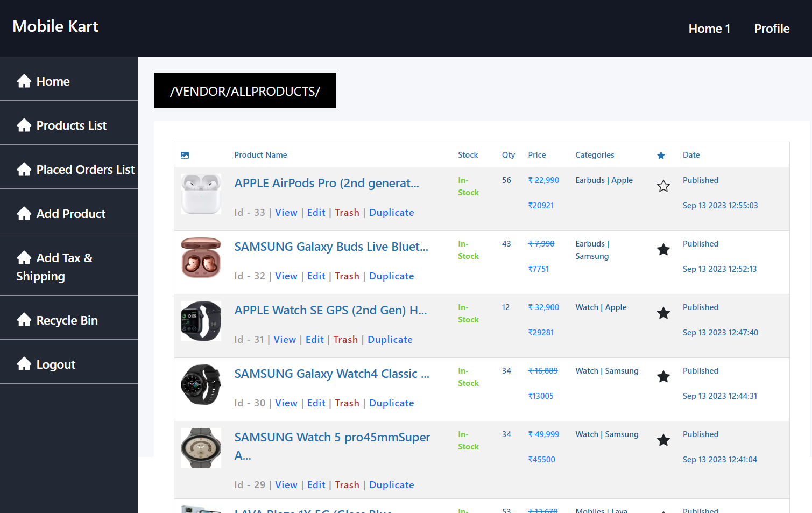Toggle featured star for SAMSUNG Watch 5 pro

tap(663, 440)
